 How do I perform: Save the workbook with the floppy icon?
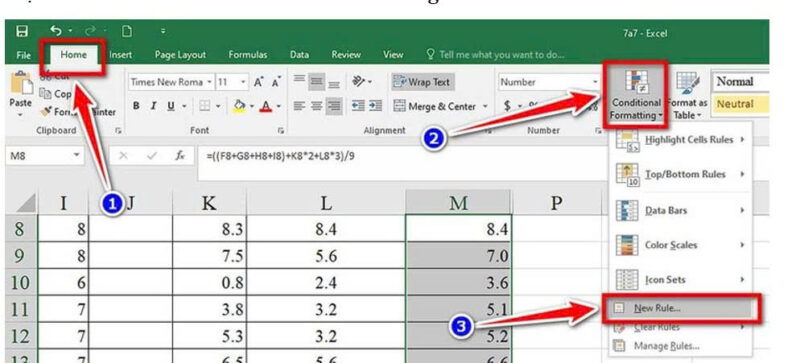click(21, 32)
